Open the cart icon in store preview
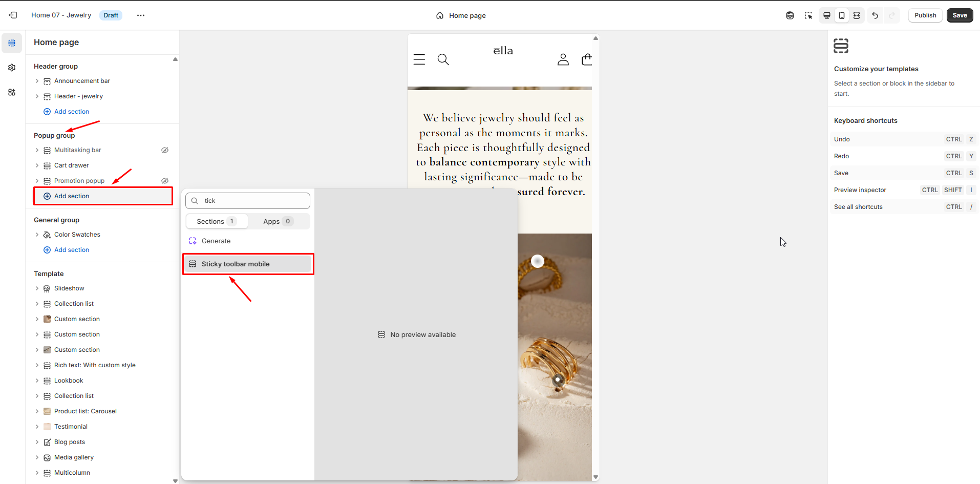 tap(587, 60)
